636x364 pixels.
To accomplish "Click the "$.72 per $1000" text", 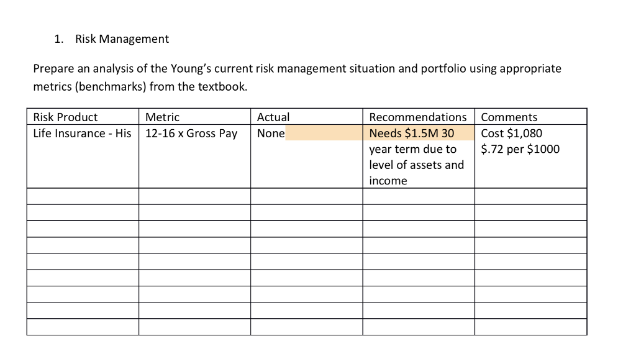I will click(520, 149).
